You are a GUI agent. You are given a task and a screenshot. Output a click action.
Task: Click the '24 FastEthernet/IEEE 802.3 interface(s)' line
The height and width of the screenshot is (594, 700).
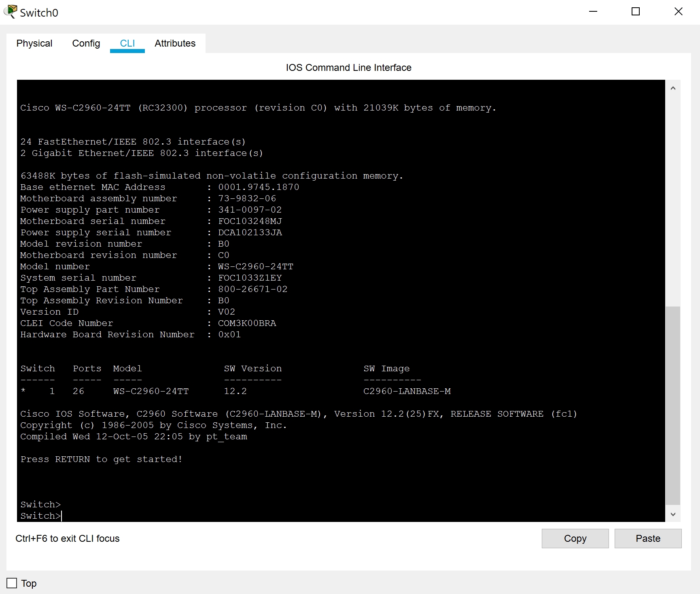point(133,142)
